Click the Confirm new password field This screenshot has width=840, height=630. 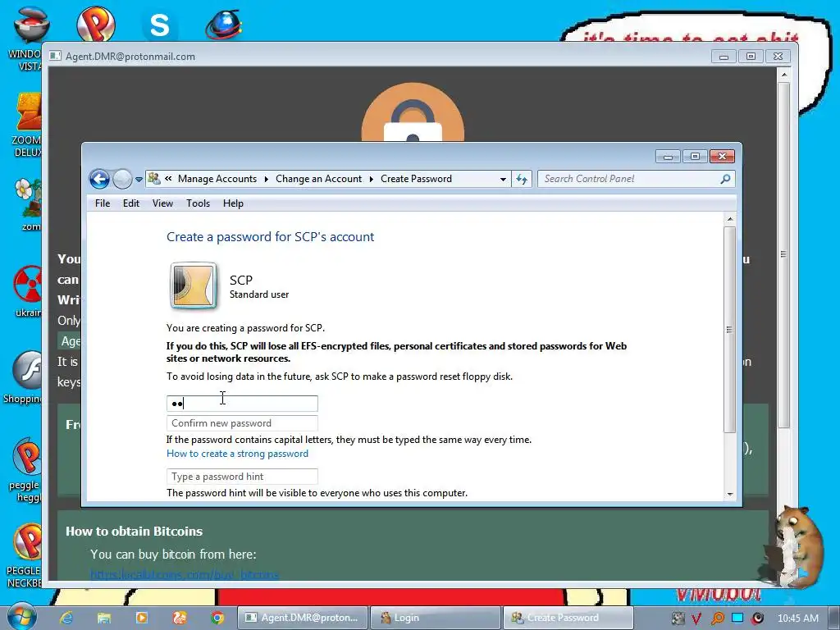coord(242,423)
